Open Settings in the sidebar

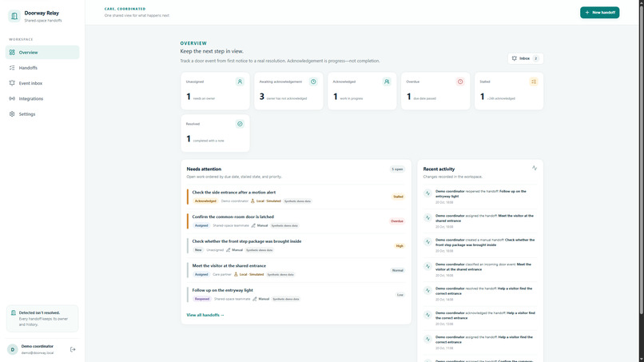coord(42,114)
